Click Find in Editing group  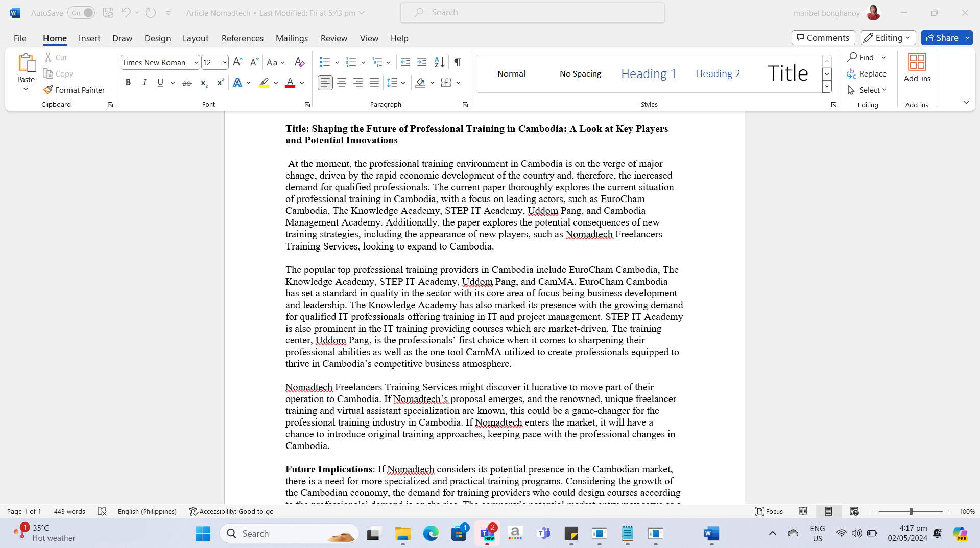861,57
